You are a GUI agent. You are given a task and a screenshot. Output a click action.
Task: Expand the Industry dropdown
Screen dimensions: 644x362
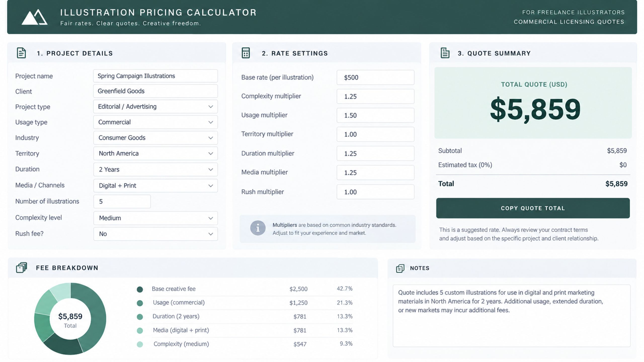[155, 138]
